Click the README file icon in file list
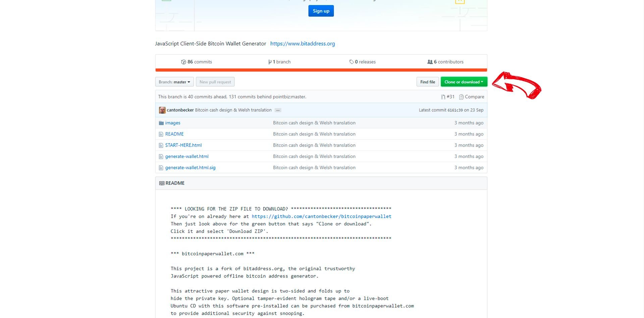Viewport: 644px width, 318px height. point(161,134)
